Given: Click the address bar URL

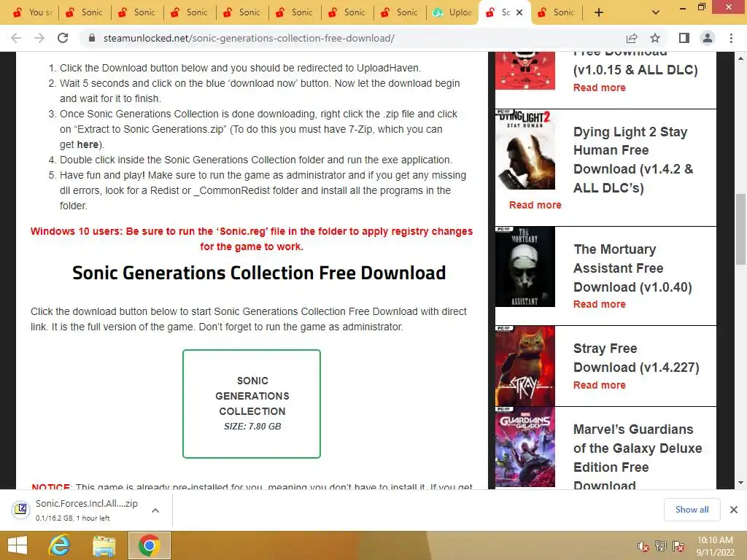Looking at the screenshot, I should pyautogui.click(x=249, y=38).
